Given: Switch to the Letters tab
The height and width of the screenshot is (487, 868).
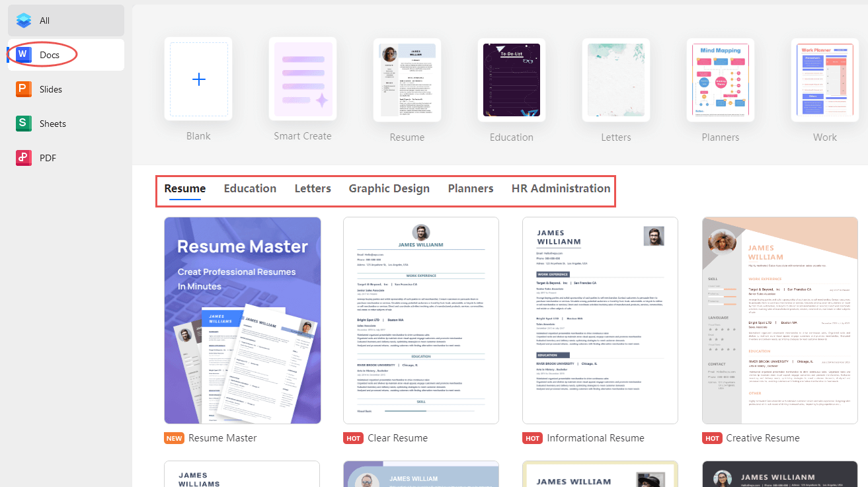Looking at the screenshot, I should click(313, 188).
